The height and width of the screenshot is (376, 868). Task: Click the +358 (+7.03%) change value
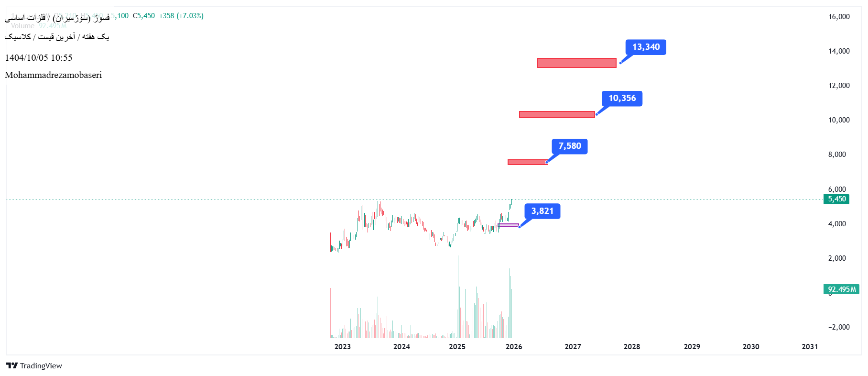tap(181, 16)
